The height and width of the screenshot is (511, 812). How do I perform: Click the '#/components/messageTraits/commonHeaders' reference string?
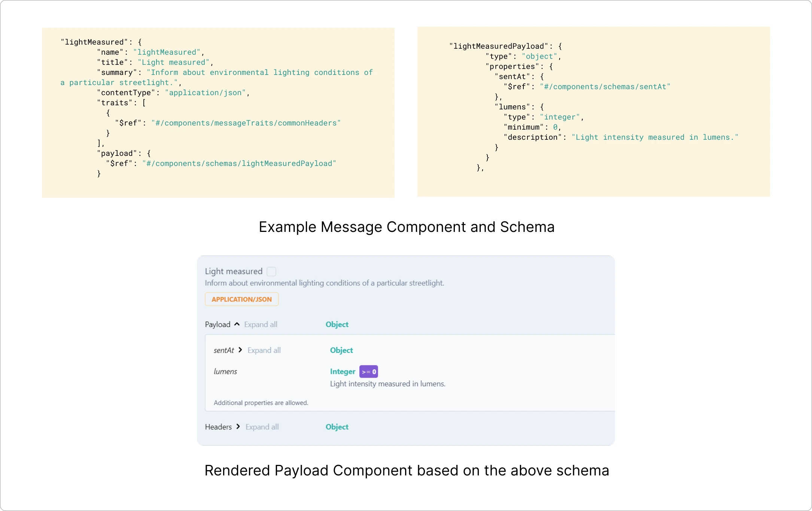[246, 123]
